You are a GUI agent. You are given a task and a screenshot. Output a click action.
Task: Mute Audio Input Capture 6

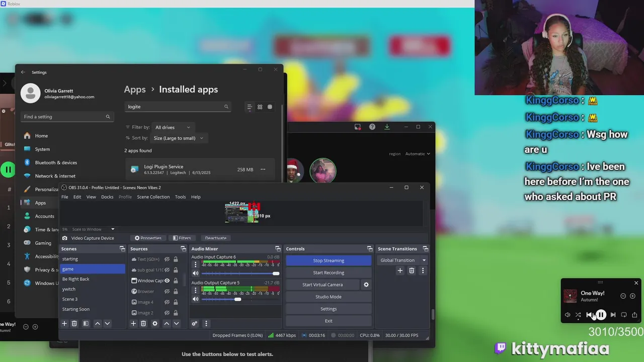pyautogui.click(x=196, y=274)
